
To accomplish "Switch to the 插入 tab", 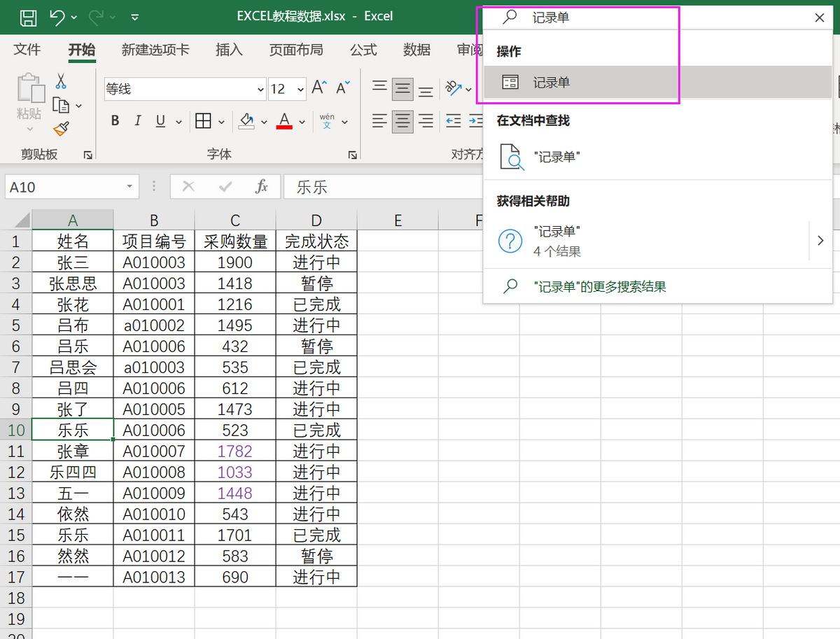I will point(229,50).
